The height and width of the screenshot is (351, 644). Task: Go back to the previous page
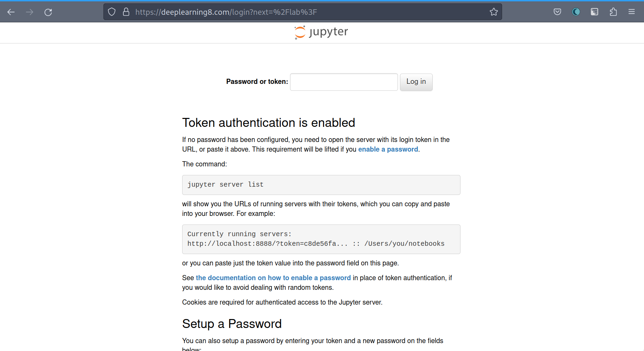[x=11, y=12]
